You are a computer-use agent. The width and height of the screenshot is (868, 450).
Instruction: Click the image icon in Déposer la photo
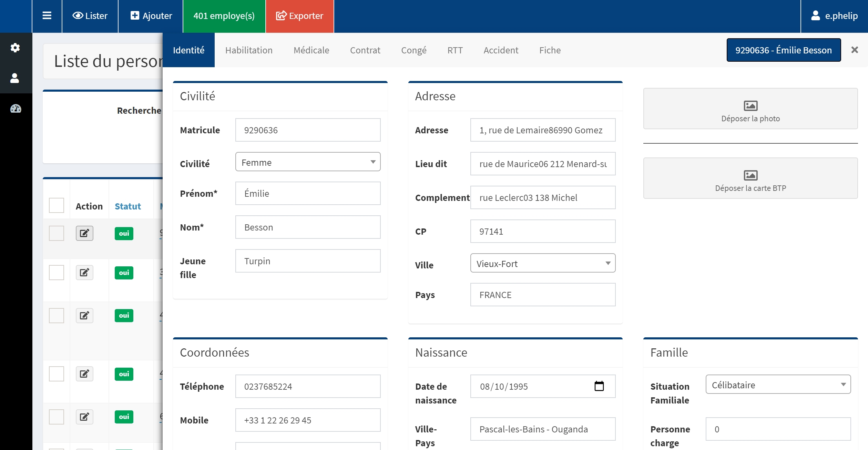click(750, 105)
